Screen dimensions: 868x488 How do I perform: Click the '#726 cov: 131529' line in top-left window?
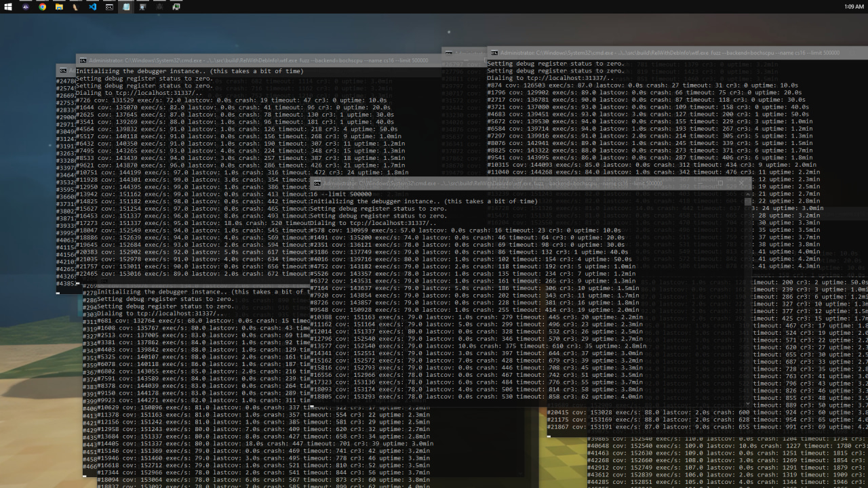coord(233,100)
